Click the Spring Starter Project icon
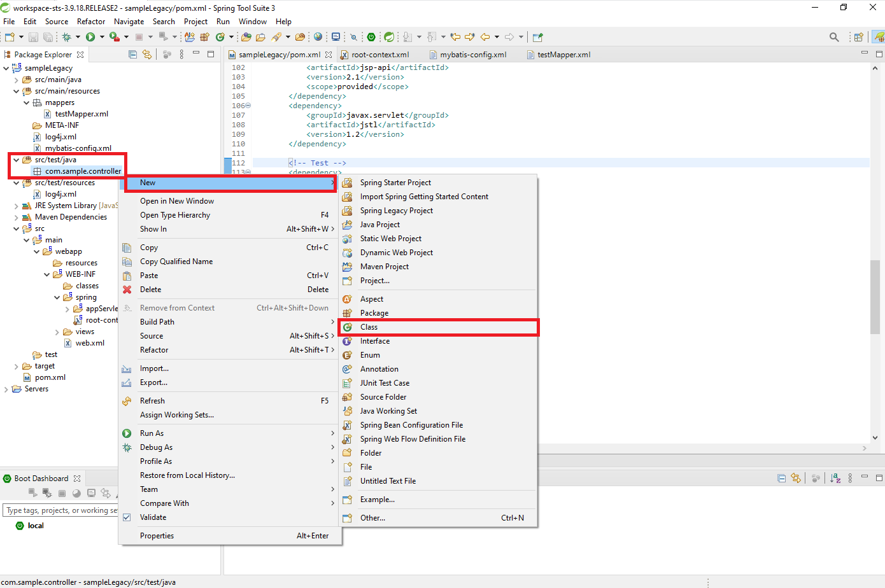 348,183
